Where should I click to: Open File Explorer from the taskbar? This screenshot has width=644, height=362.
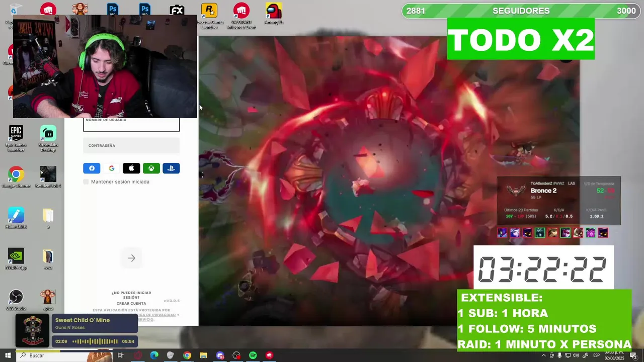203,355
